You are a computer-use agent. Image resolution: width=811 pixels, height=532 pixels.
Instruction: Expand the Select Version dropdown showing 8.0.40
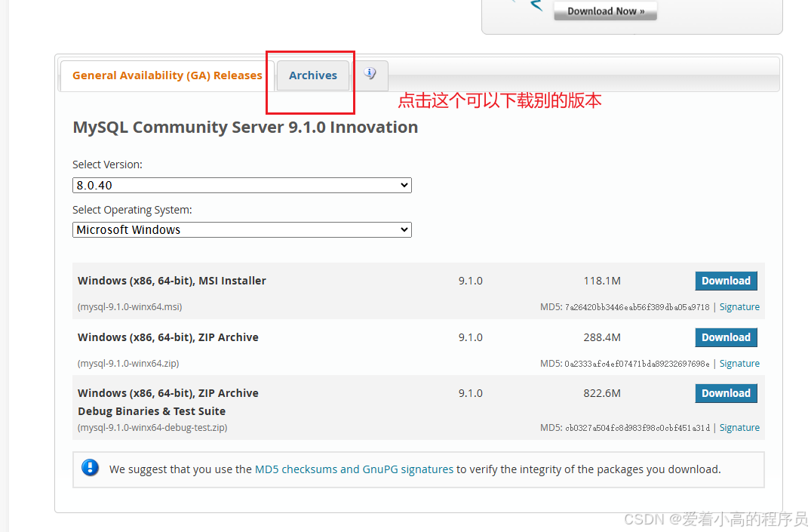tap(242, 186)
